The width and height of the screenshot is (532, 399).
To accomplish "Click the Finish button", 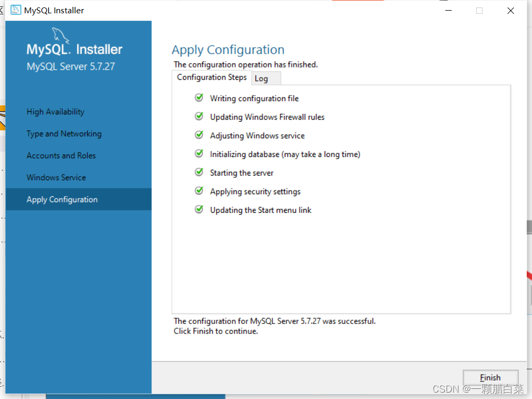I will pos(491,377).
